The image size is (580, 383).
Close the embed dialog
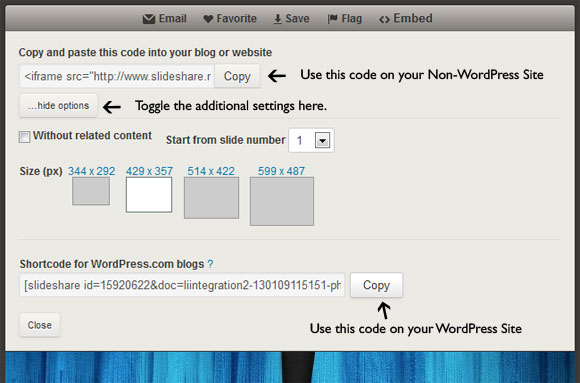[x=40, y=325]
